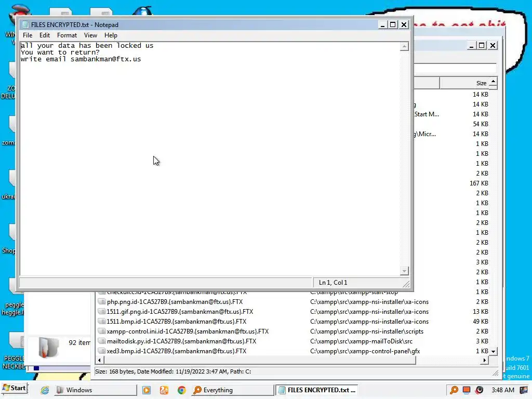
Task: Click the Start button
Action: coord(15,388)
